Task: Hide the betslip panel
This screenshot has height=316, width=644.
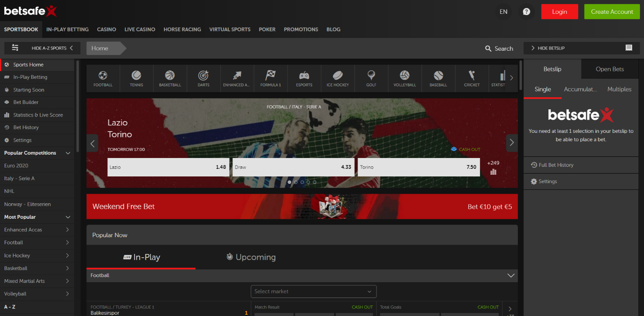Action: [x=582, y=48]
